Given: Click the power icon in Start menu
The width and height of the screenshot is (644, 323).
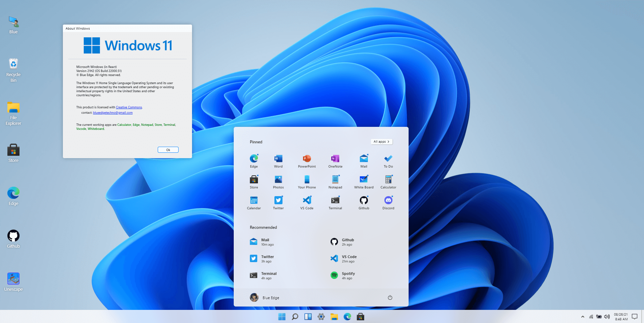Looking at the screenshot, I should 390,297.
